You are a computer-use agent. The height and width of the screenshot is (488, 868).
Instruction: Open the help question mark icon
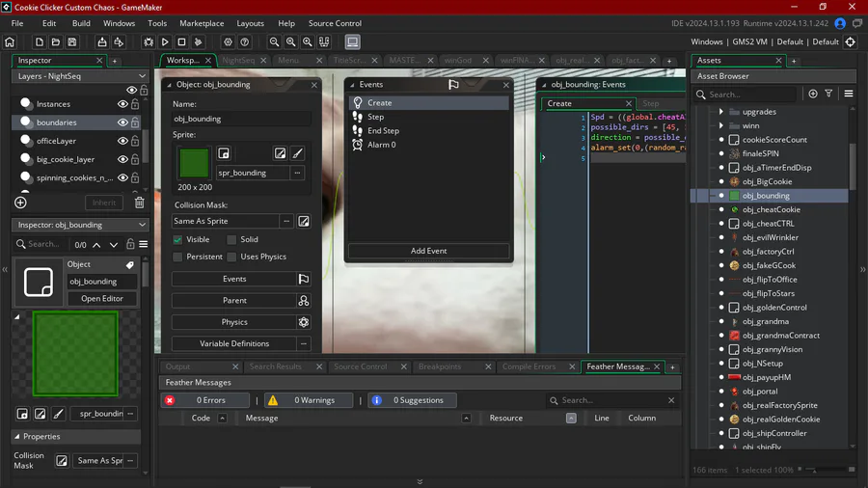(x=245, y=42)
